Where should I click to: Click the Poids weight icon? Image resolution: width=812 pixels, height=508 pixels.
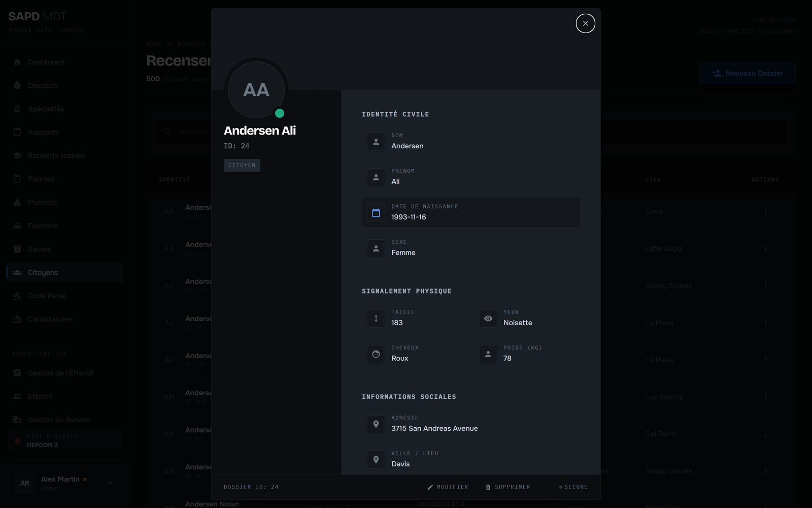[488, 354]
